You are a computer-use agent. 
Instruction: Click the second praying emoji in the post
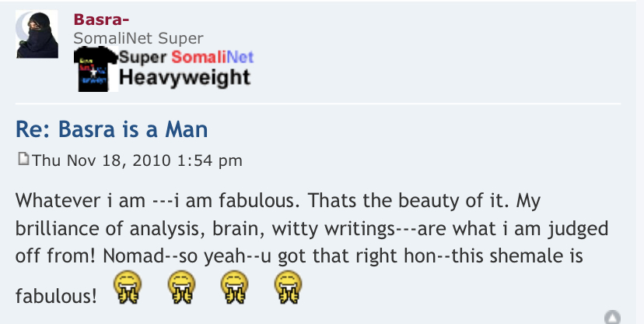(x=181, y=289)
